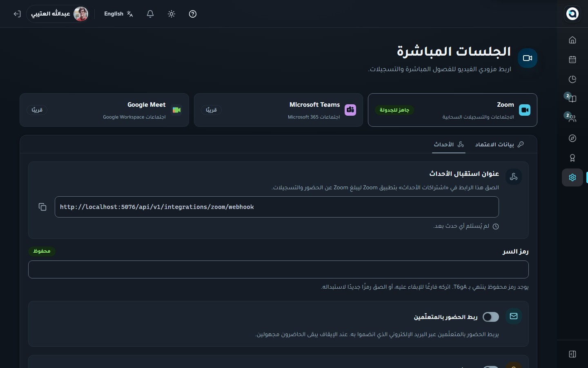Open the pie chart analytics sidebar icon
This screenshot has width=588, height=368.
click(x=572, y=79)
